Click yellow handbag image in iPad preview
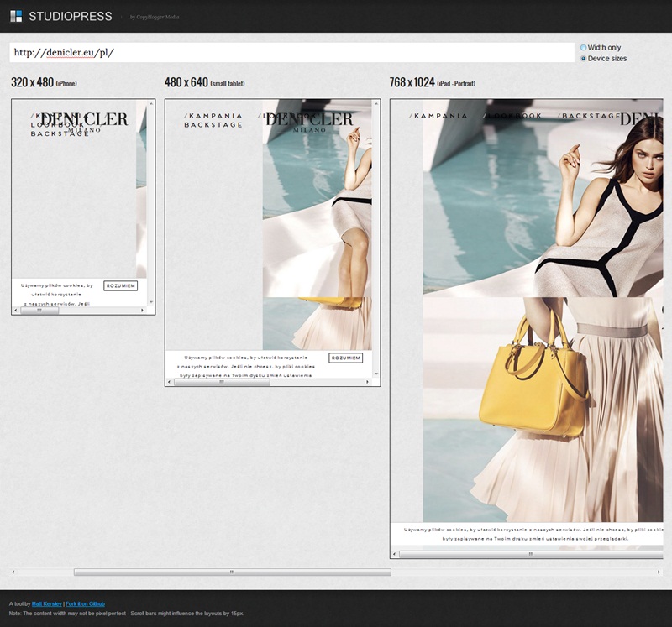 534,373
